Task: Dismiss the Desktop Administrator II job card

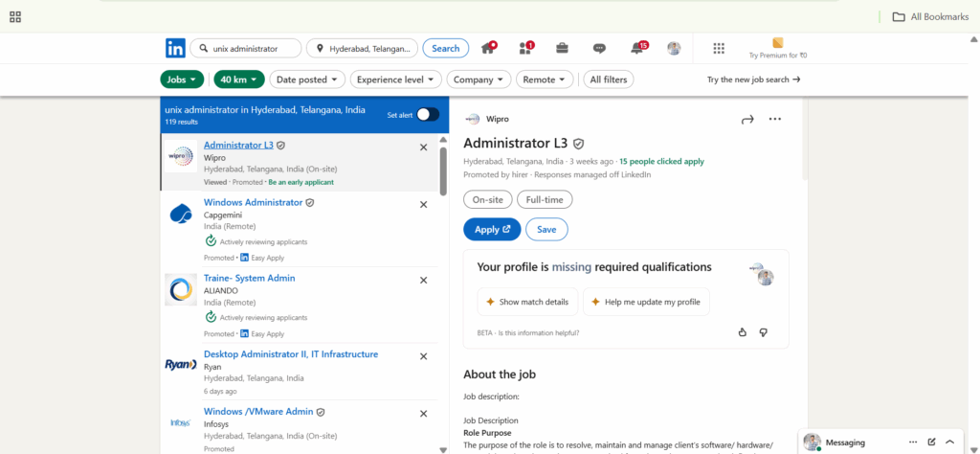Action: tap(423, 356)
